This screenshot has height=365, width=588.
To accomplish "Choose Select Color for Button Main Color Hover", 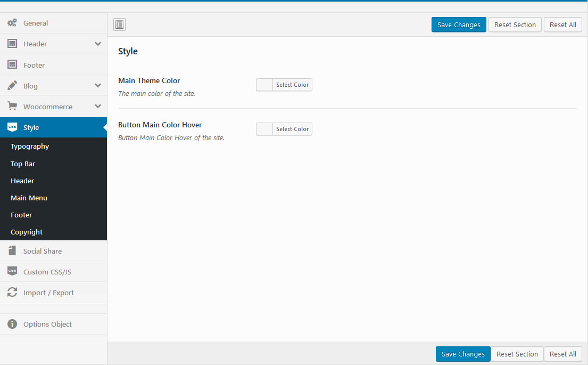I will (x=292, y=129).
